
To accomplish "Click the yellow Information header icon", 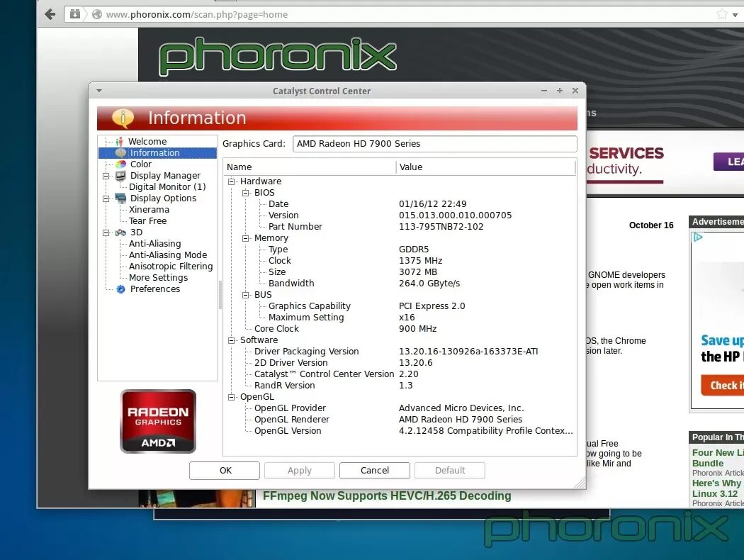I will pyautogui.click(x=123, y=118).
